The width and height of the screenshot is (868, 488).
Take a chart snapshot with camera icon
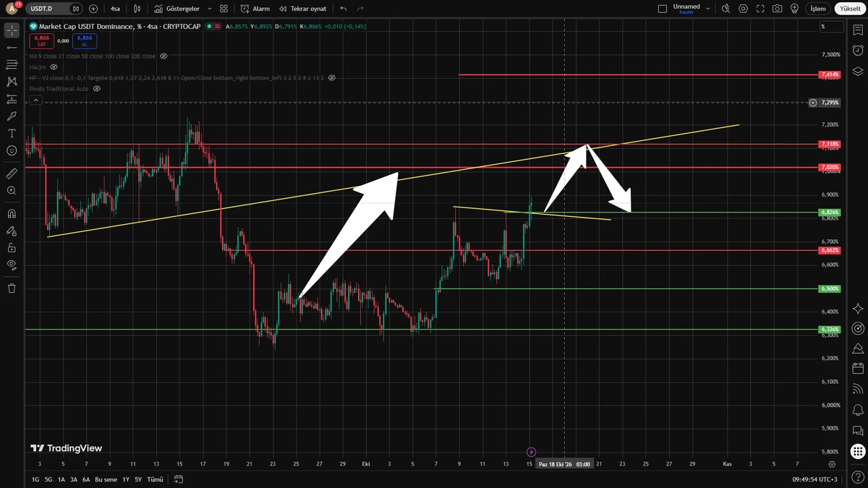[x=777, y=9]
